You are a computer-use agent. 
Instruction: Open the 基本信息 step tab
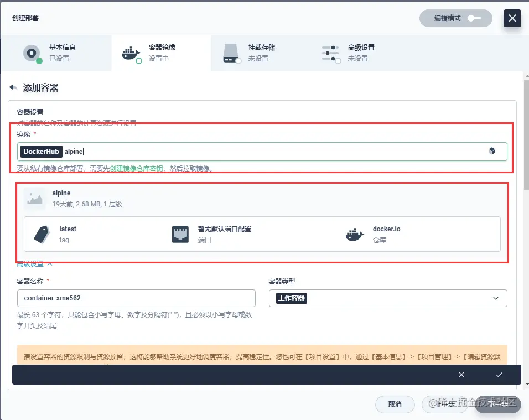point(56,53)
